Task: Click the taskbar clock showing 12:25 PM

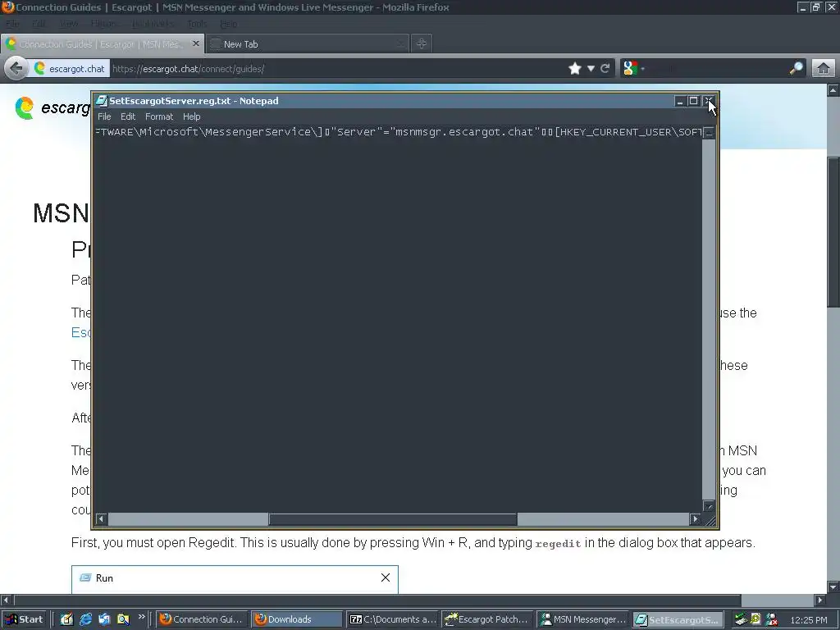Action: coord(808,620)
